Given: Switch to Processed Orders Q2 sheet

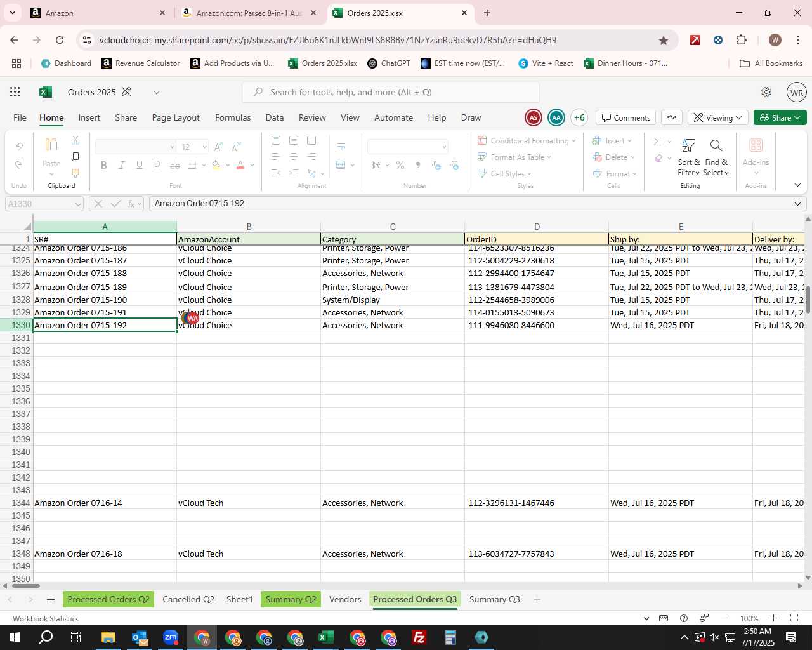Looking at the screenshot, I should pos(108,599).
